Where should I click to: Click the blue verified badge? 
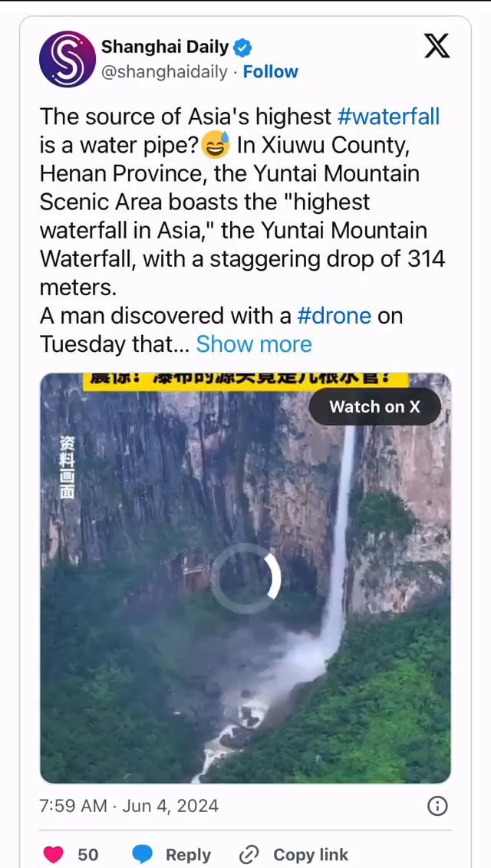[x=242, y=48]
